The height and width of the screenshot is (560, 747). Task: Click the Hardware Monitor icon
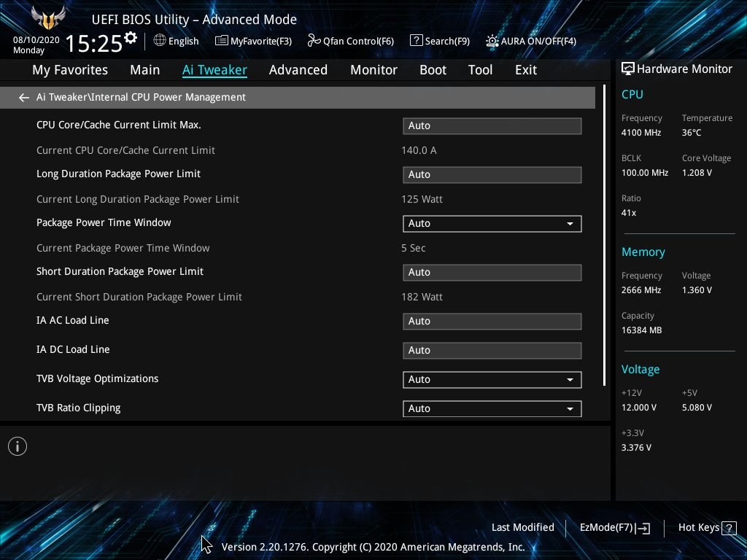click(628, 69)
